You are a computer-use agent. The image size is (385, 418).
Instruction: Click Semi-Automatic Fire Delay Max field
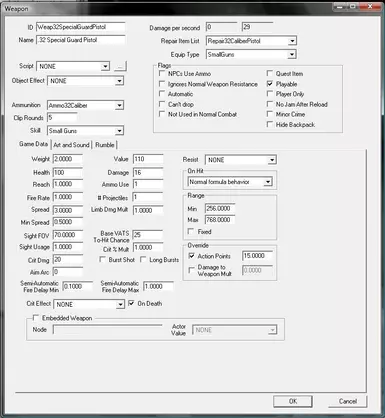158,286
